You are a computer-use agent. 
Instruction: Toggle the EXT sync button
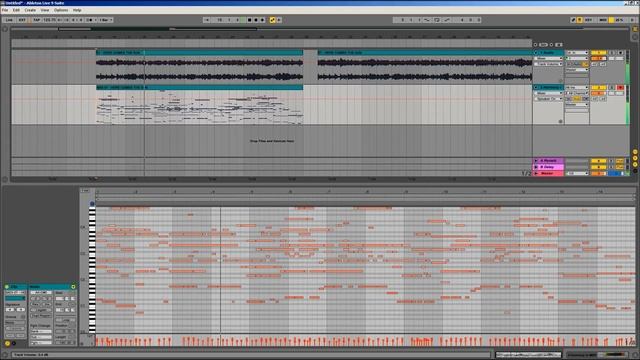pyautogui.click(x=22, y=20)
